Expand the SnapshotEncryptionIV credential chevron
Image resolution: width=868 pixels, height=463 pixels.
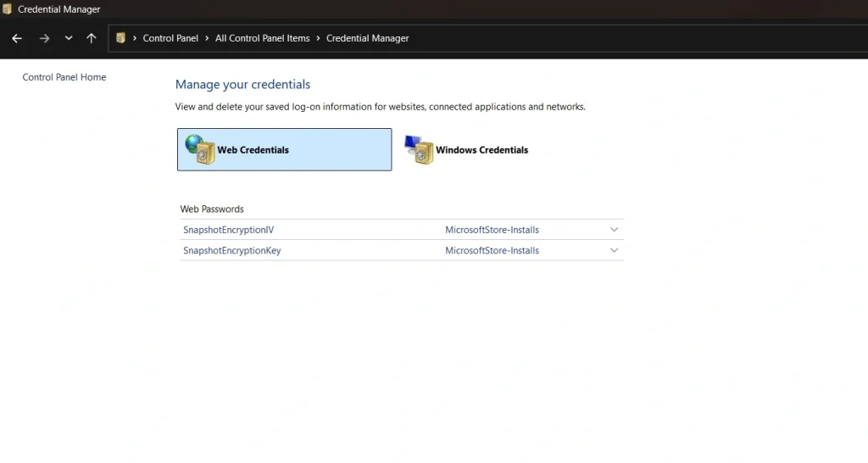click(614, 229)
